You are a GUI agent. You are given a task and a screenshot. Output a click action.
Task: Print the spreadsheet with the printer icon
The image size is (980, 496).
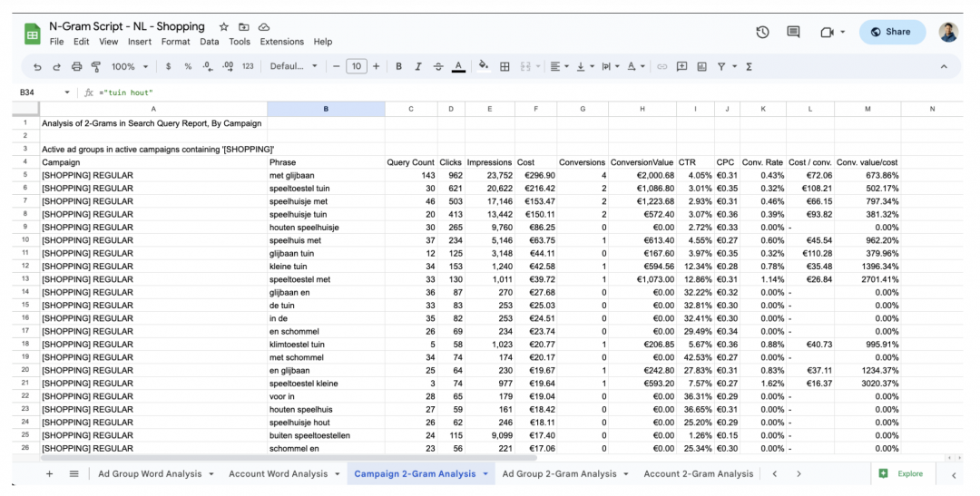pos(76,67)
